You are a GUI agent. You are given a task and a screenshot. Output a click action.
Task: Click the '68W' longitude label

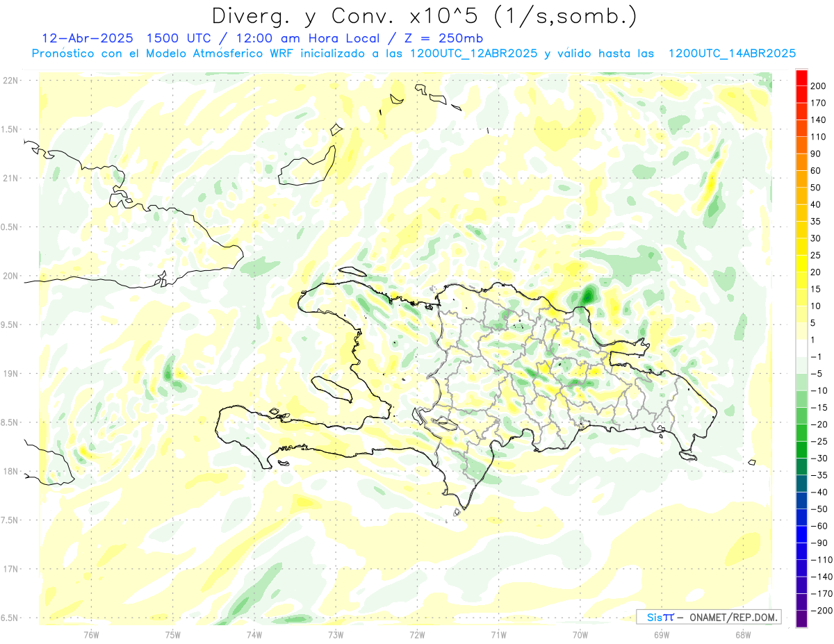743,634
